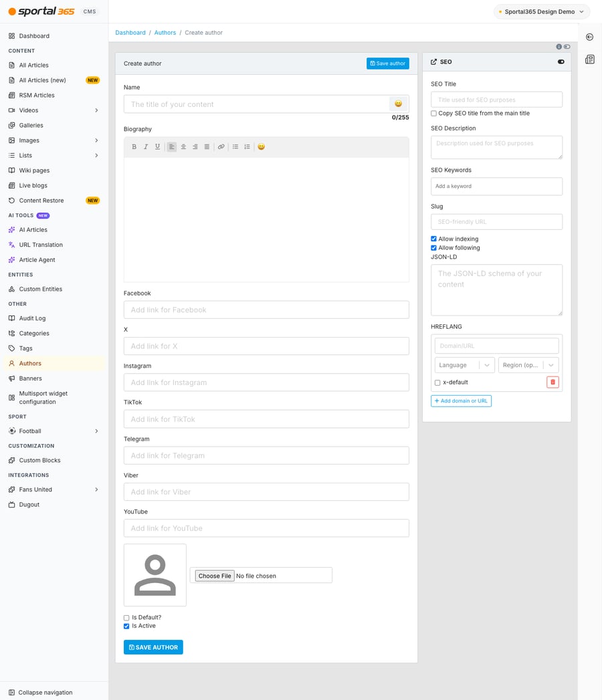Uncheck Allow indexing
The width and height of the screenshot is (602, 700).
[433, 239]
